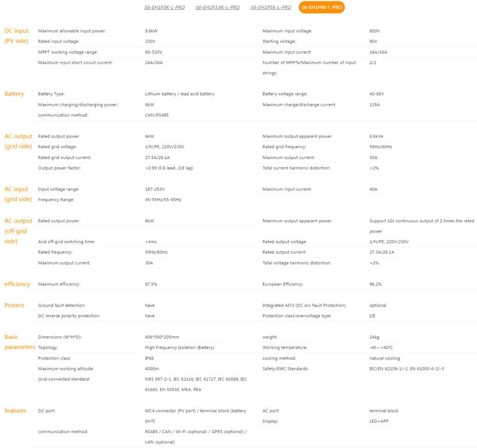477x448 pixels.
Task: Click the Battery section heading
Action: [14, 94]
